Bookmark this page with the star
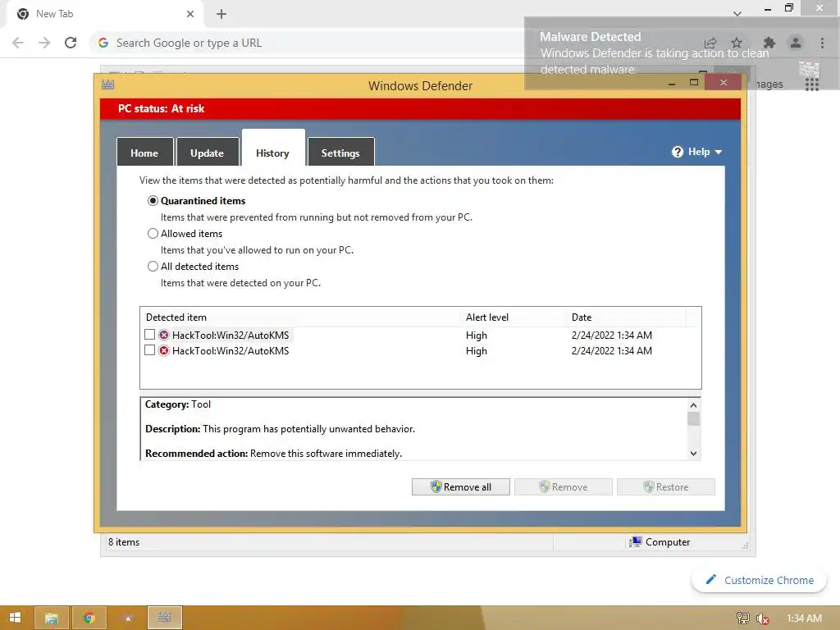The height and width of the screenshot is (630, 840). pyautogui.click(x=737, y=43)
